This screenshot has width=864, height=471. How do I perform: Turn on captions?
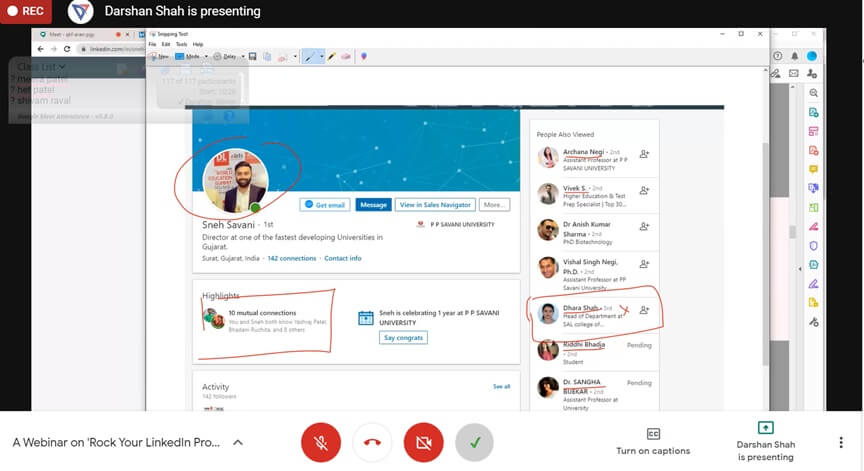653,441
